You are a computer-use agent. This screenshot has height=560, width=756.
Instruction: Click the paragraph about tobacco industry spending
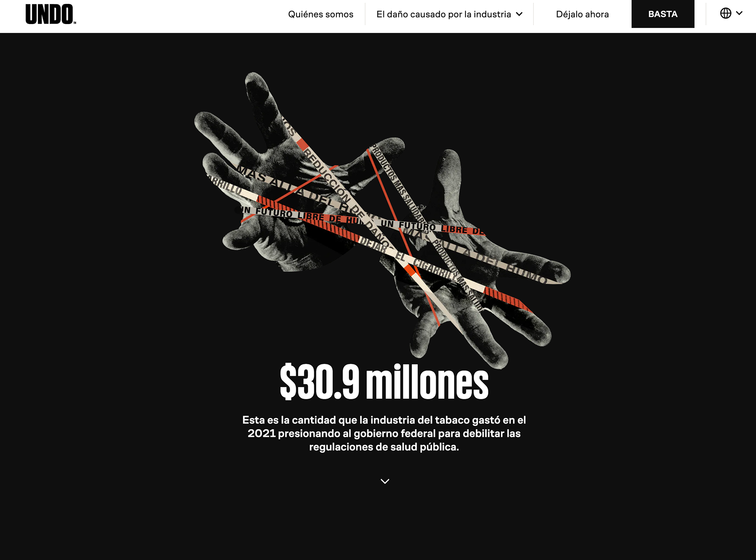384,433
